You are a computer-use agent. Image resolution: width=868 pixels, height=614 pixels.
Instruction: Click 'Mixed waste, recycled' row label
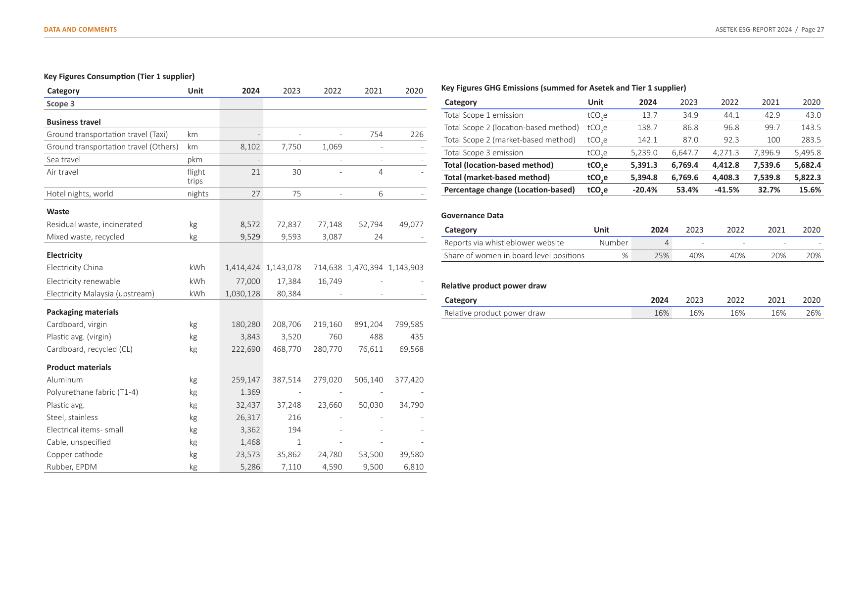[x=85, y=237]
